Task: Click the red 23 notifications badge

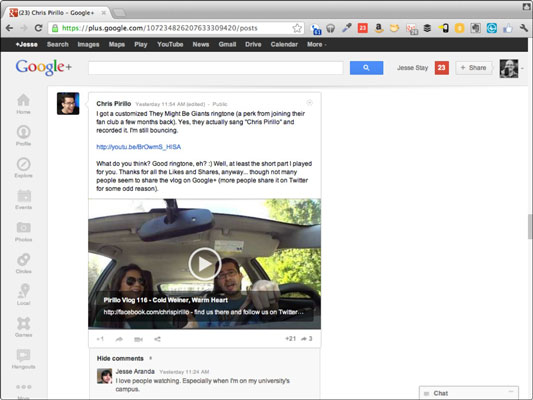Action: pos(442,68)
